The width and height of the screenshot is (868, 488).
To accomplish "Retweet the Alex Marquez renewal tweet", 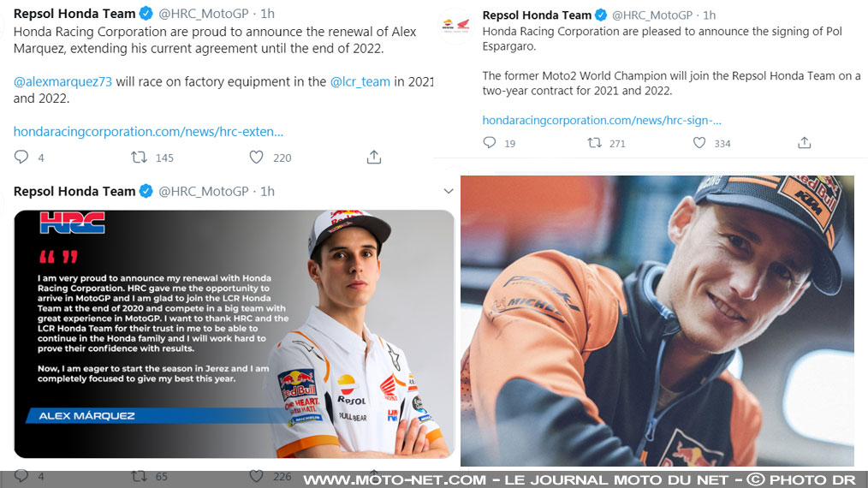I will click(x=139, y=158).
